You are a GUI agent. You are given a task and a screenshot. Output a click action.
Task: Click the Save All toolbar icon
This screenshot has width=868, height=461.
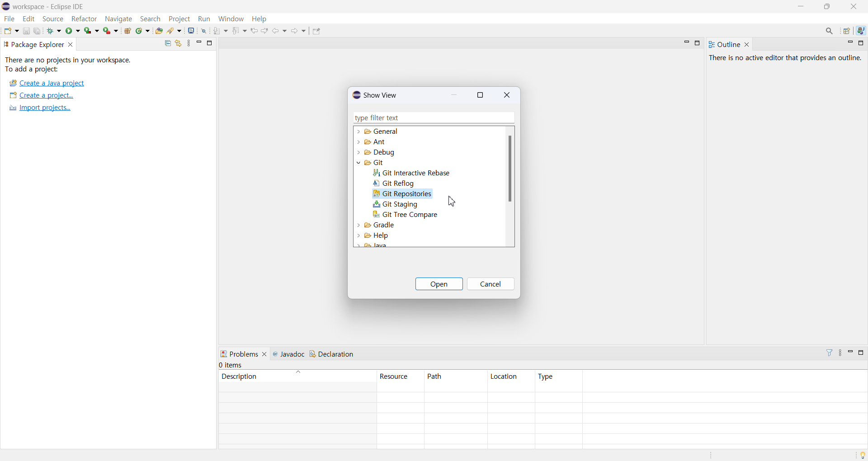[x=38, y=31]
